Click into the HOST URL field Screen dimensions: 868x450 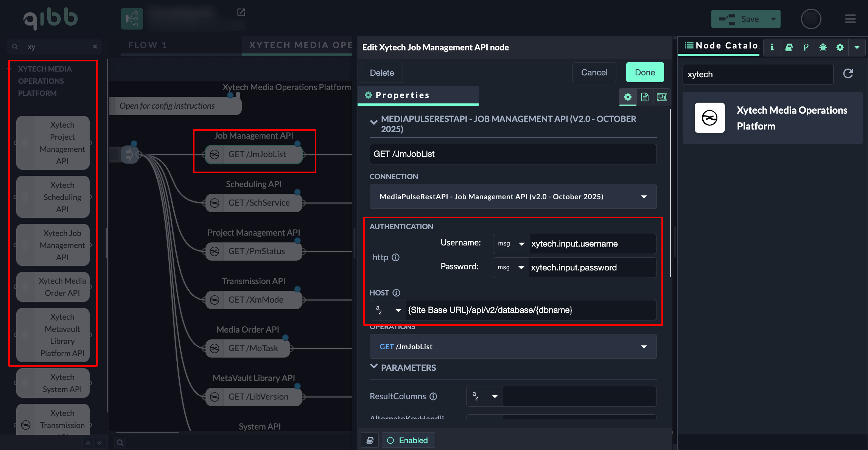530,310
